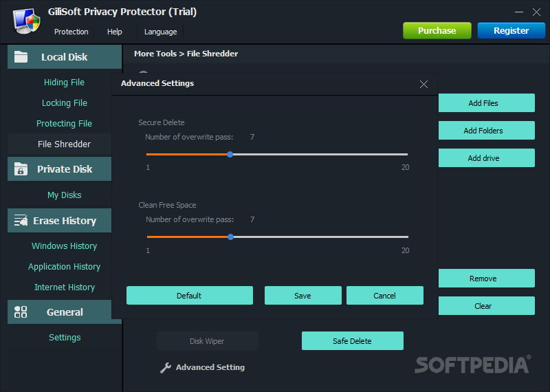Screen dimensions: 550x392
Task: Click the GiliSoft shield monitor logo
Action: (27, 21)
